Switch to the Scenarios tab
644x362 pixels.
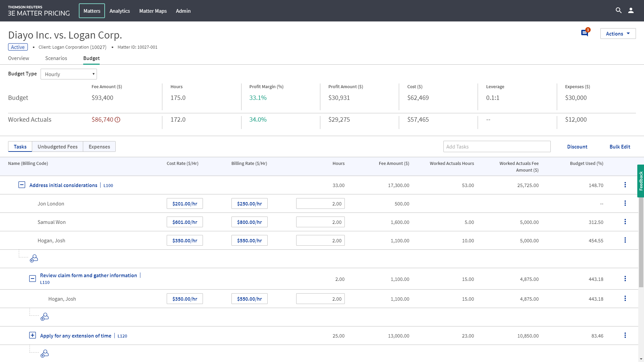(56, 58)
